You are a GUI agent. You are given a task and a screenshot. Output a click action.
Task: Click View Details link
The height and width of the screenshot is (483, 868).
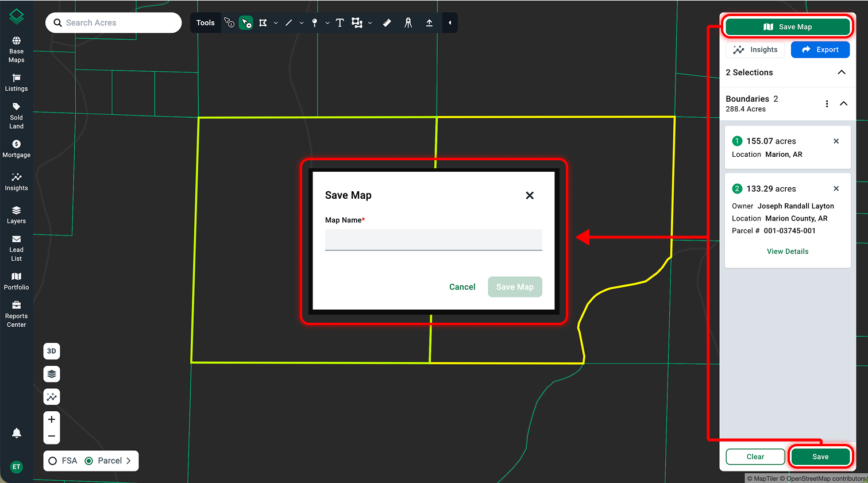click(788, 252)
